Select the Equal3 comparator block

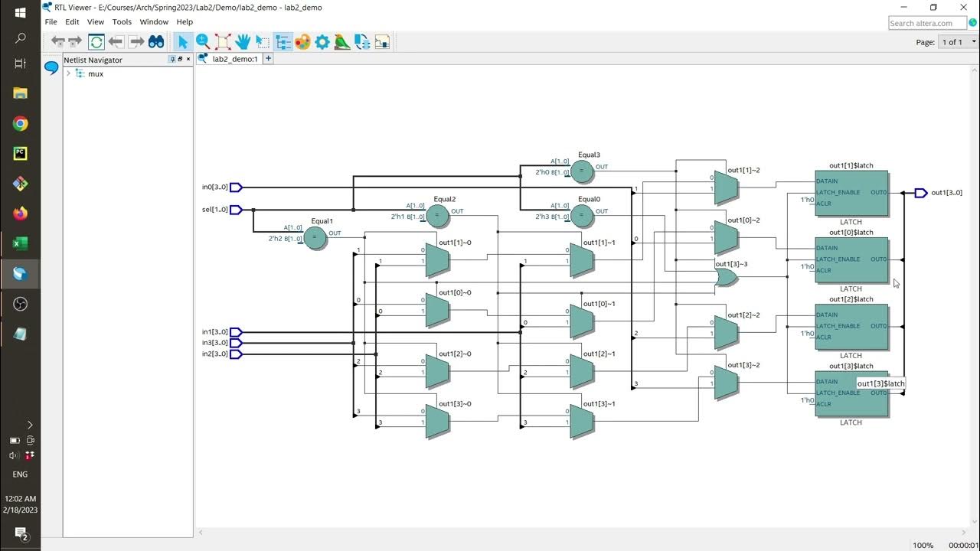[582, 171]
